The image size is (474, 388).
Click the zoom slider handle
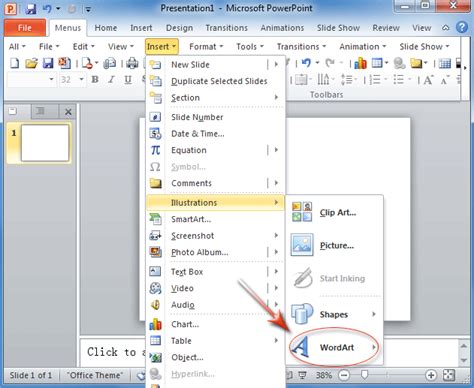click(364, 375)
